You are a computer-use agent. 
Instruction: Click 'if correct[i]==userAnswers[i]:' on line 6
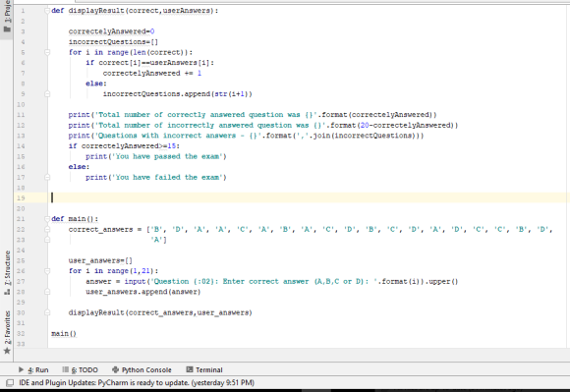pyautogui.click(x=149, y=63)
